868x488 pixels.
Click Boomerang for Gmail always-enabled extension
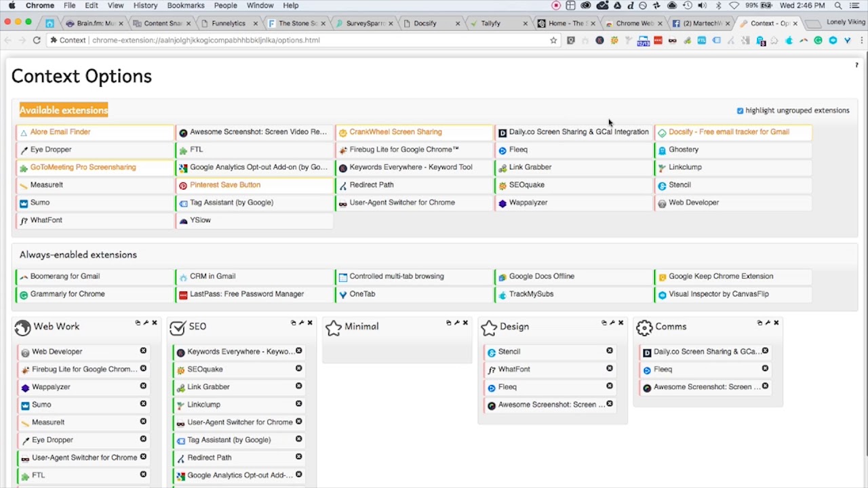point(94,277)
